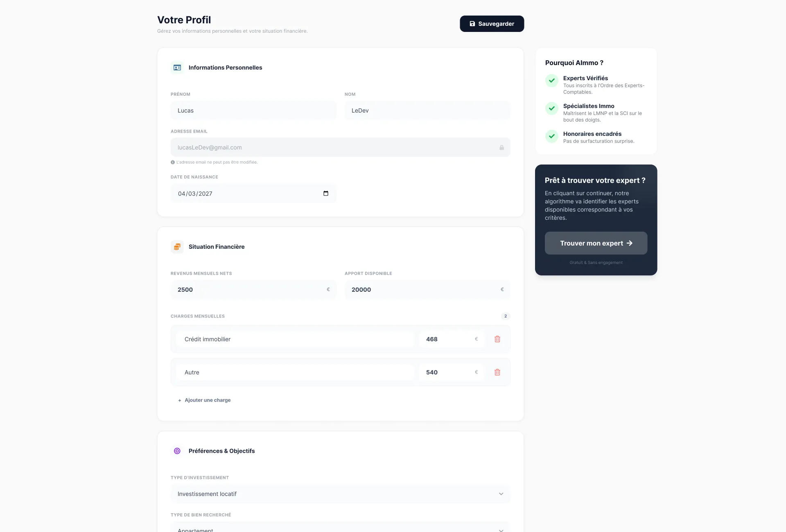Screen dimensions: 786x532
Task: Delete the Autre charge row
Action: click(x=497, y=372)
